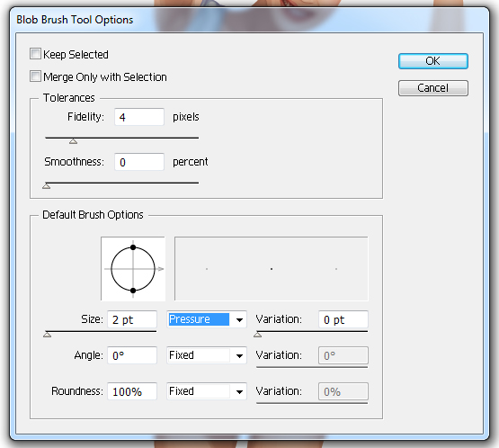Click the OK button
Viewport: 499px width, 448px height.
432,61
